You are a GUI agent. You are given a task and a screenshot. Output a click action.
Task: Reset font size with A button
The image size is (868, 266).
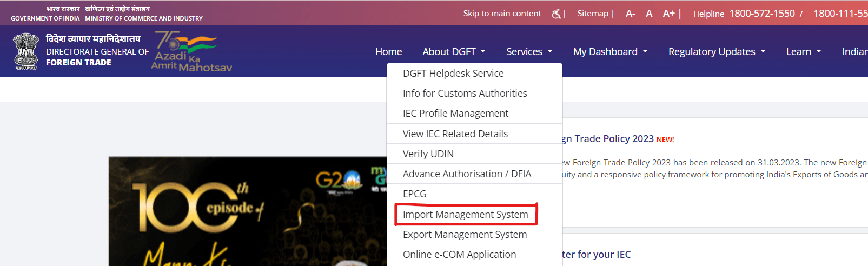pos(649,14)
